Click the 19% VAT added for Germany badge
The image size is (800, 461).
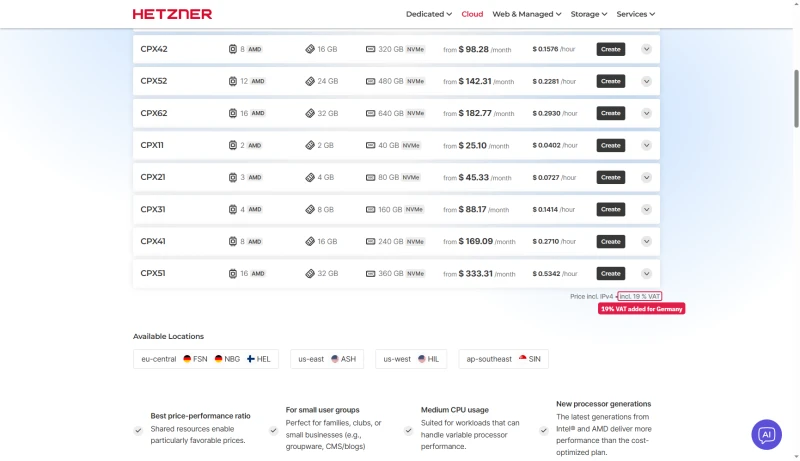click(641, 309)
